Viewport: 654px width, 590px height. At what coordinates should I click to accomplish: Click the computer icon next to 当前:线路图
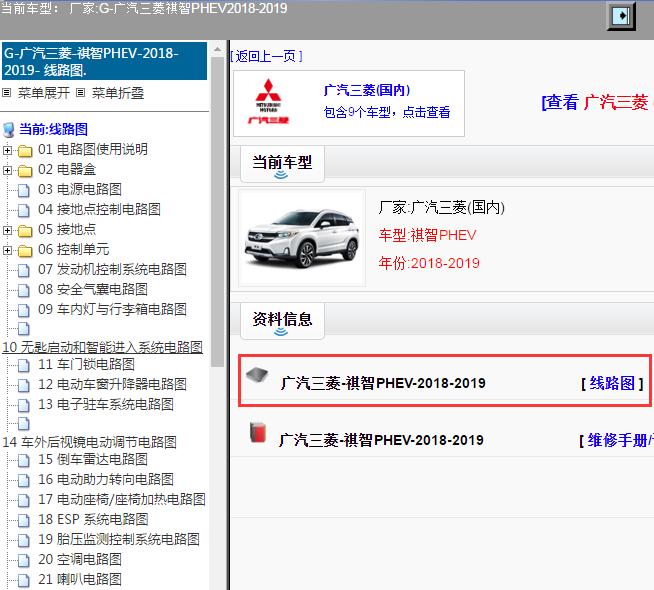pyautogui.click(x=9, y=130)
